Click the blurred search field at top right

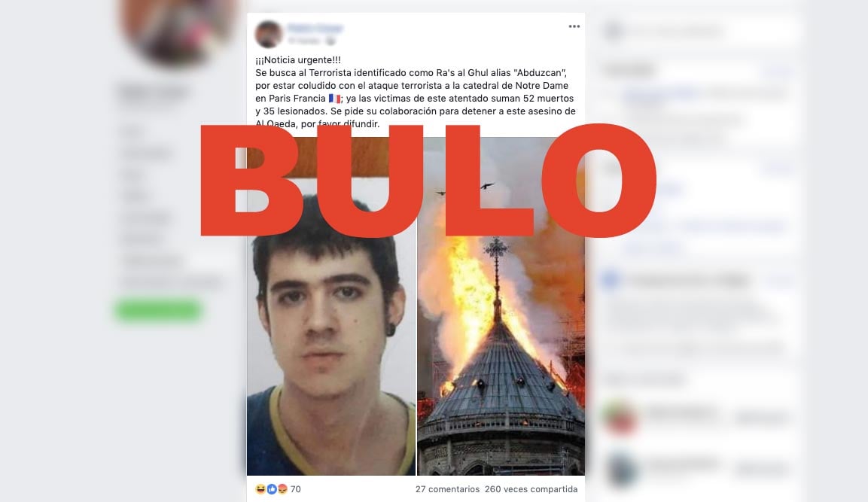(700, 31)
